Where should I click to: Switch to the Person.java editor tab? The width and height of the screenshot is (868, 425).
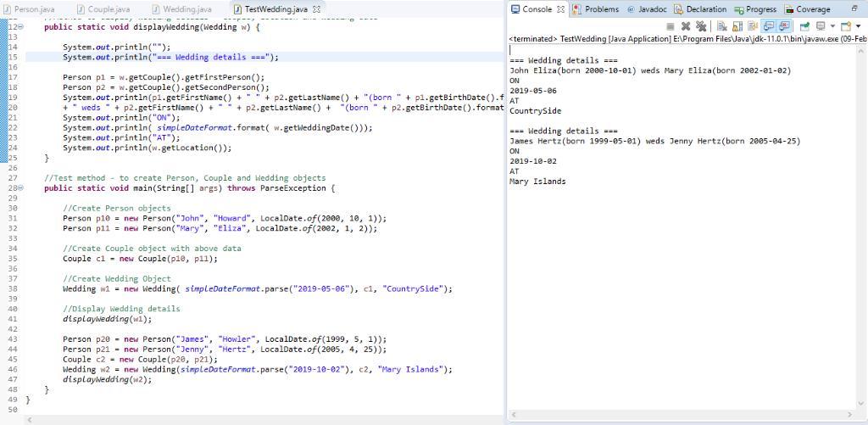click(31, 8)
